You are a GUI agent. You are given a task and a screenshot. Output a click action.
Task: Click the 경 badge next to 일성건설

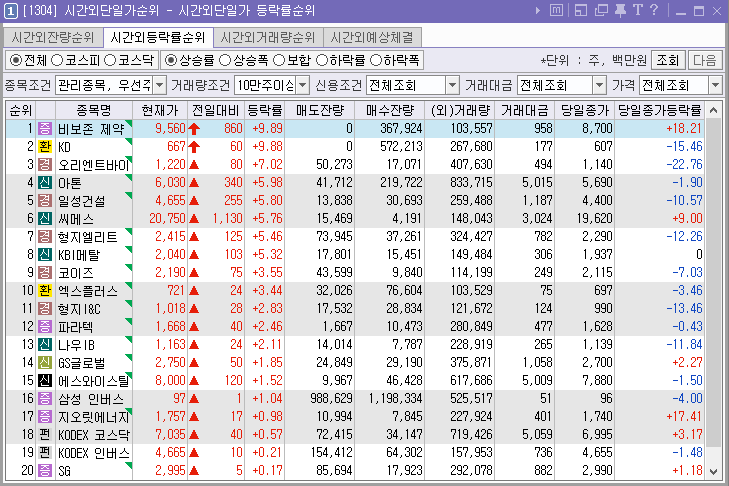[x=45, y=200]
